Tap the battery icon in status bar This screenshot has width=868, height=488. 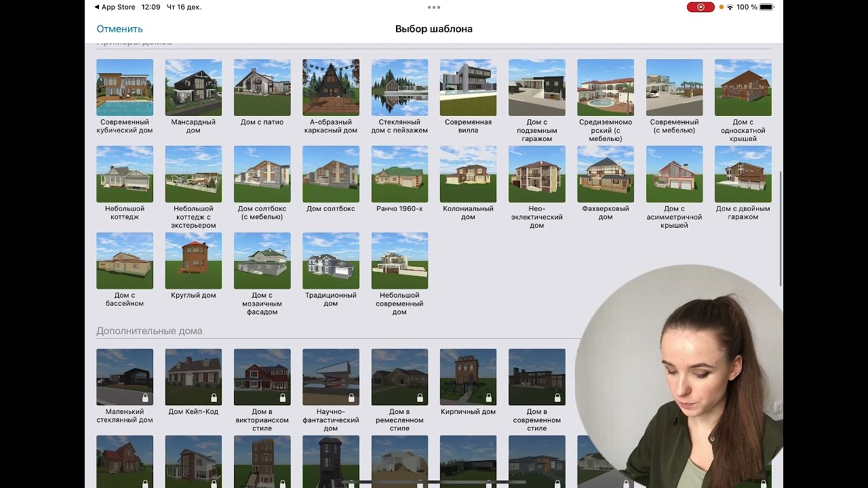tap(766, 7)
